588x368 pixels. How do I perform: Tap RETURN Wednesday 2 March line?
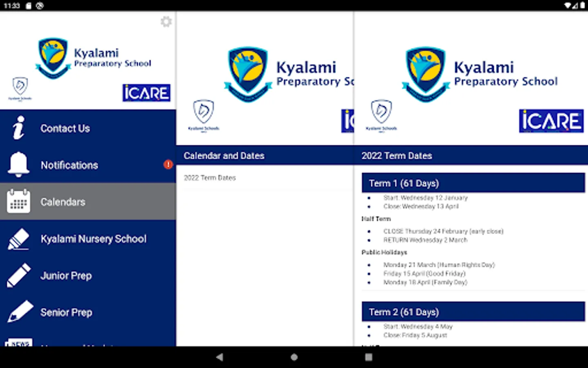pyautogui.click(x=425, y=240)
